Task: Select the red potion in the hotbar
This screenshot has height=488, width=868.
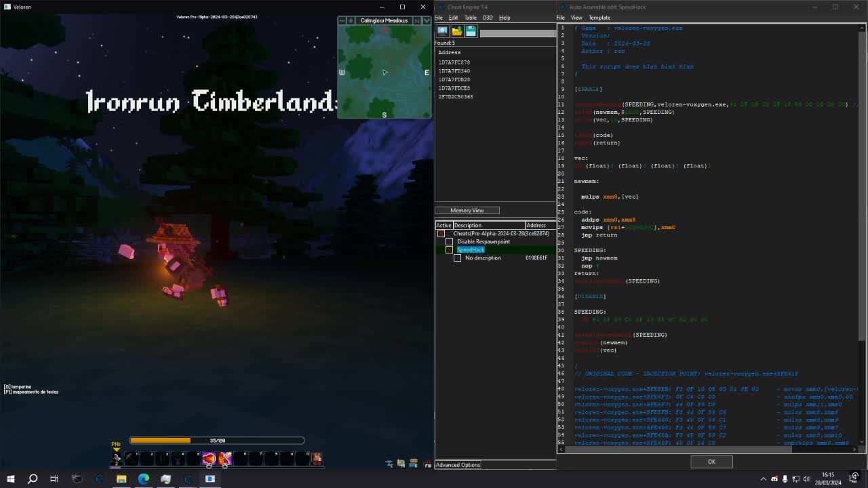Action: (x=210, y=459)
